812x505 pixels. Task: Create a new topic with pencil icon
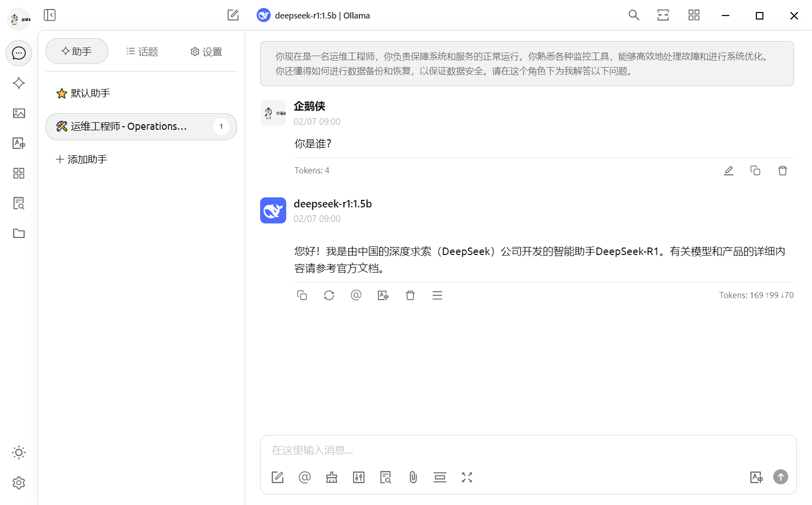pyautogui.click(x=233, y=15)
